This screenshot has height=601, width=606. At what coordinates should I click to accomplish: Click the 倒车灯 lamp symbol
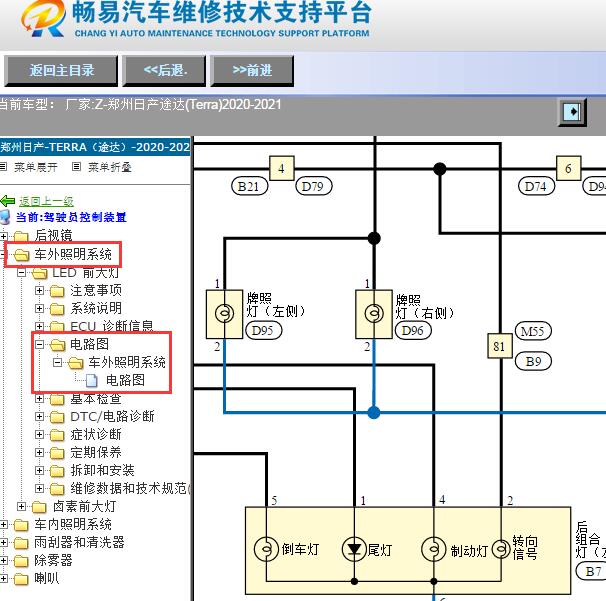tap(266, 549)
